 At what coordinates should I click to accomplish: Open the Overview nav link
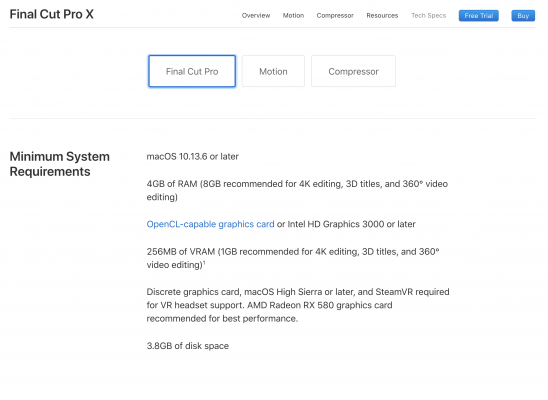[x=256, y=16]
